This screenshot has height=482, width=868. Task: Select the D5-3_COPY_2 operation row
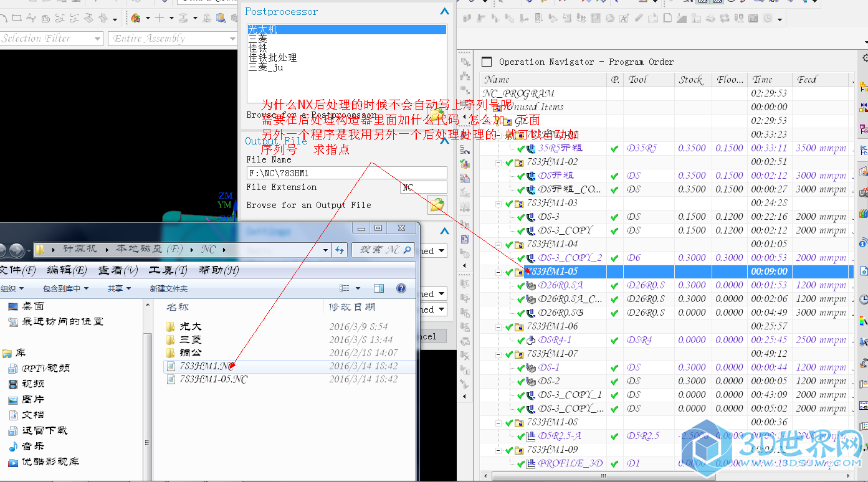(667, 258)
